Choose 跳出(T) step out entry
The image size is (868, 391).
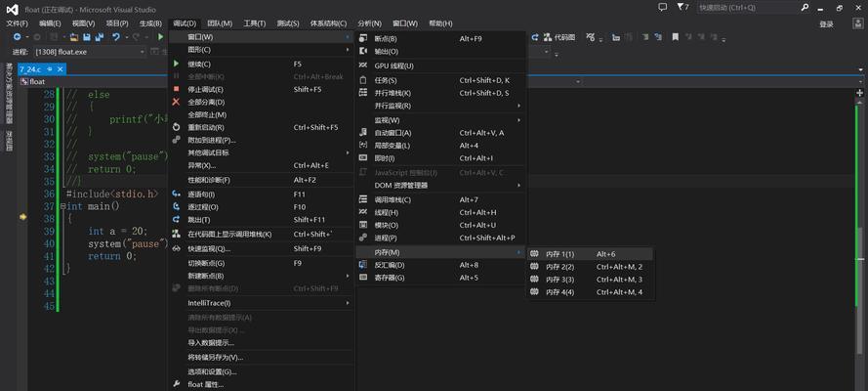point(261,220)
